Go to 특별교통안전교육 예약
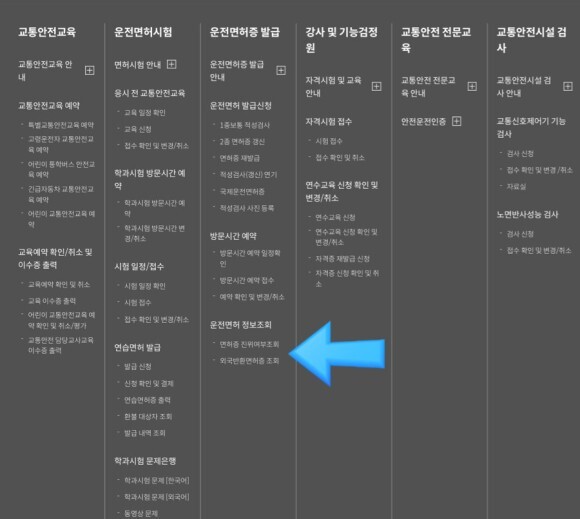Viewport: 580px width, 519px height. [x=61, y=125]
